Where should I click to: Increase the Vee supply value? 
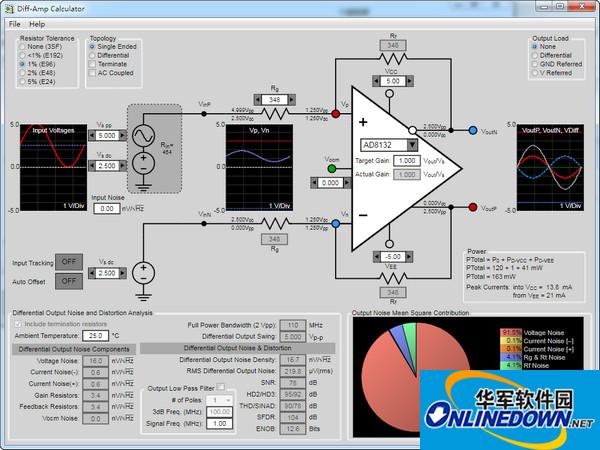click(x=409, y=257)
